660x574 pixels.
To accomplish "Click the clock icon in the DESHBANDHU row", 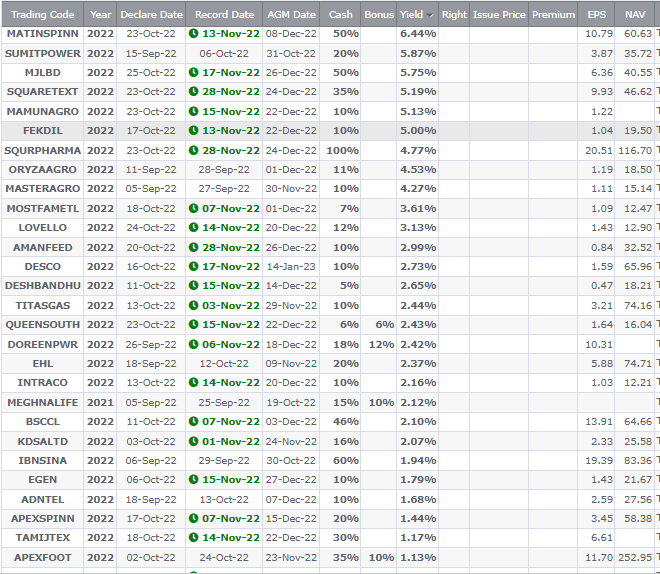I will (193, 285).
